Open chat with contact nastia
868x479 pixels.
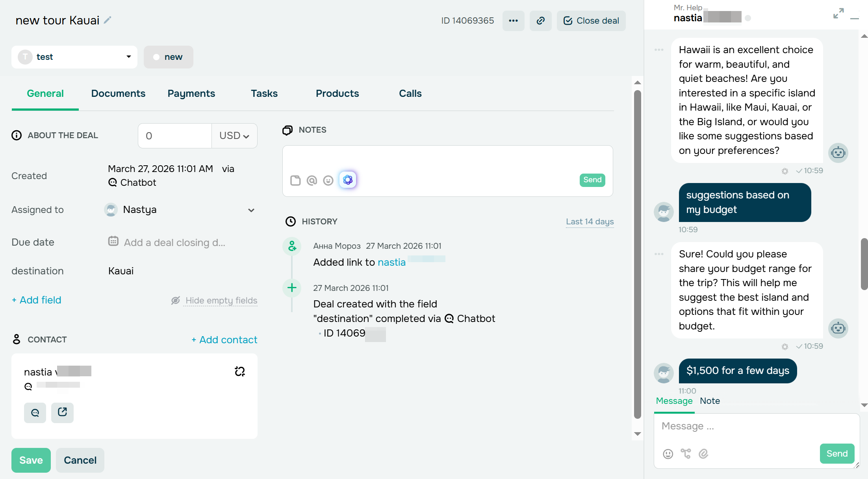(x=35, y=412)
